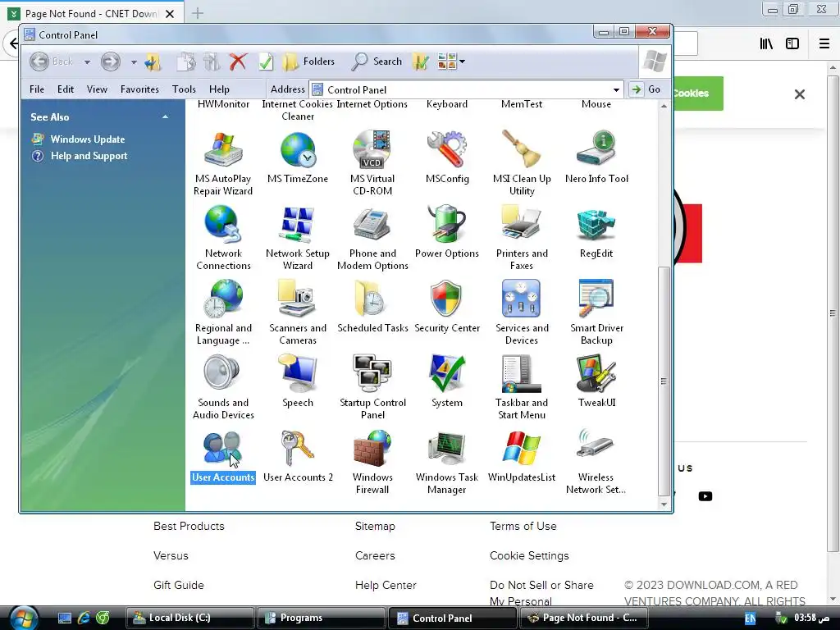Click the EN language indicator in tray
Screen dimensions: 840x630
[750, 619]
